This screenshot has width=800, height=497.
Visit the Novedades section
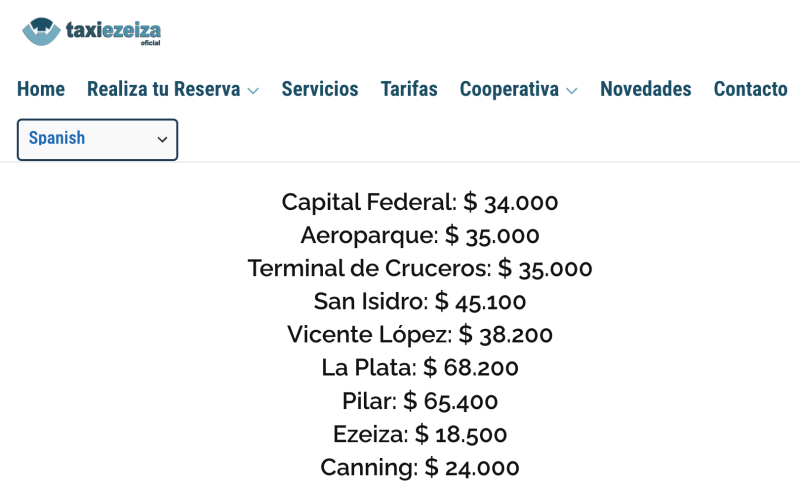(x=645, y=89)
